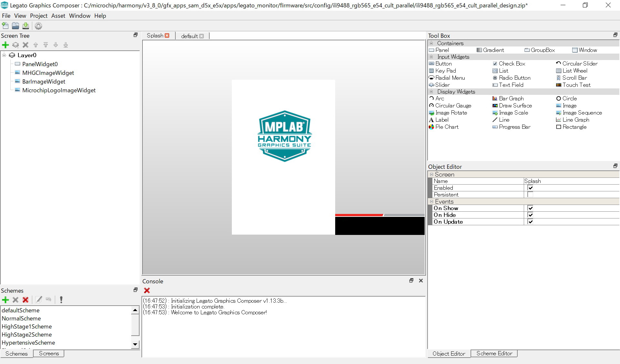
Task: Move selected widget to bottom
Action: pos(66,45)
